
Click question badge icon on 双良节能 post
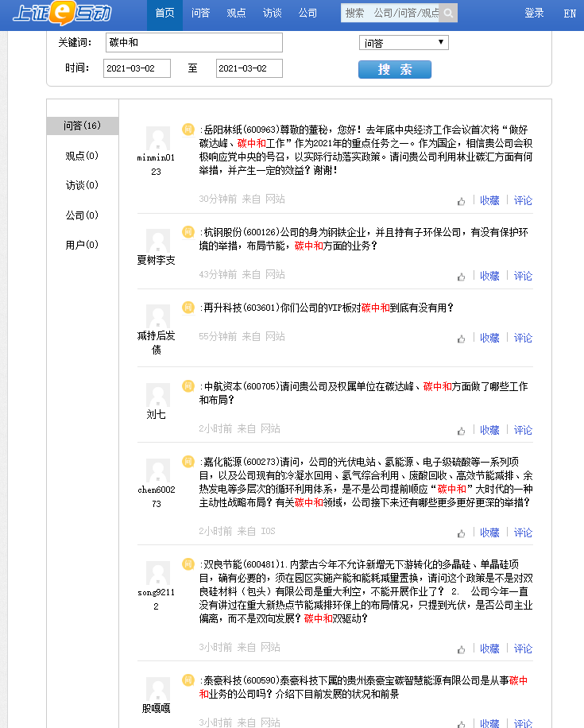[x=188, y=564]
